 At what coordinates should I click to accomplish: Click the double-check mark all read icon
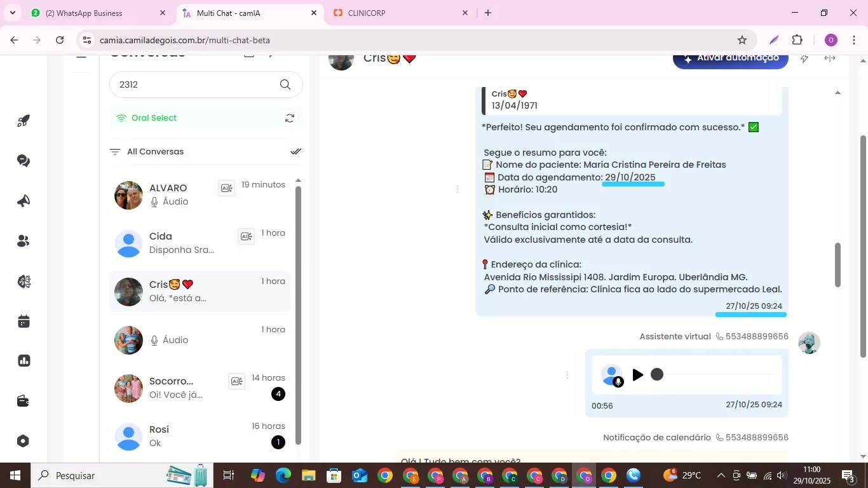pos(295,152)
